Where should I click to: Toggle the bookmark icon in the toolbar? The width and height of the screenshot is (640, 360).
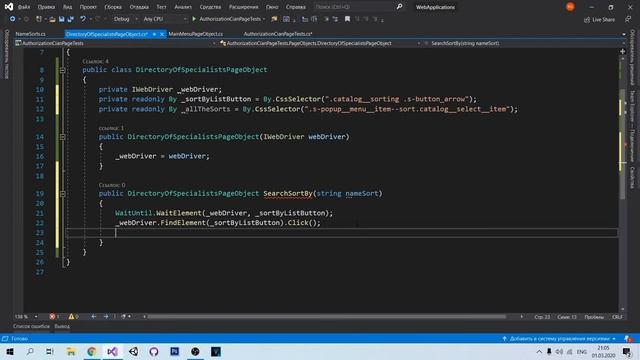[x=347, y=19]
